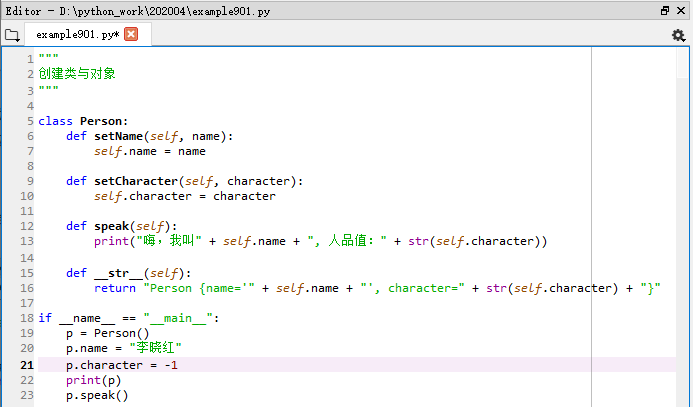Click "self.name = name" assignment line
Viewport: 693px width, 407px height.
point(150,152)
